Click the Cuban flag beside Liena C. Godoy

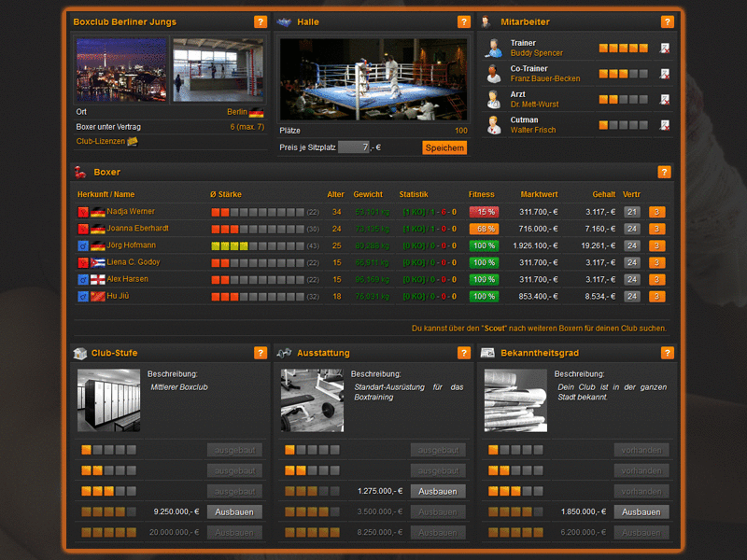97,262
